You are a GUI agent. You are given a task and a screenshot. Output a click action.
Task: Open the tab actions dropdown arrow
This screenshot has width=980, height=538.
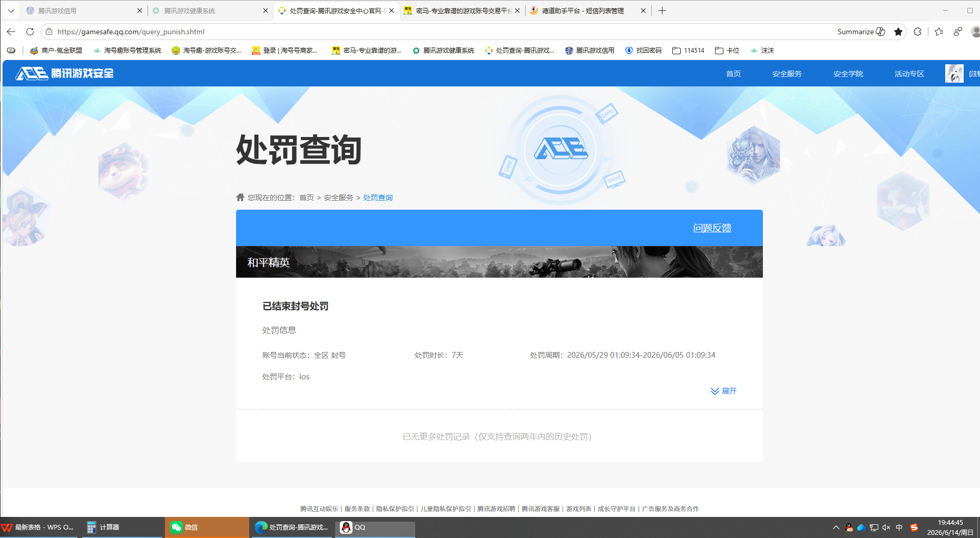tap(11, 11)
